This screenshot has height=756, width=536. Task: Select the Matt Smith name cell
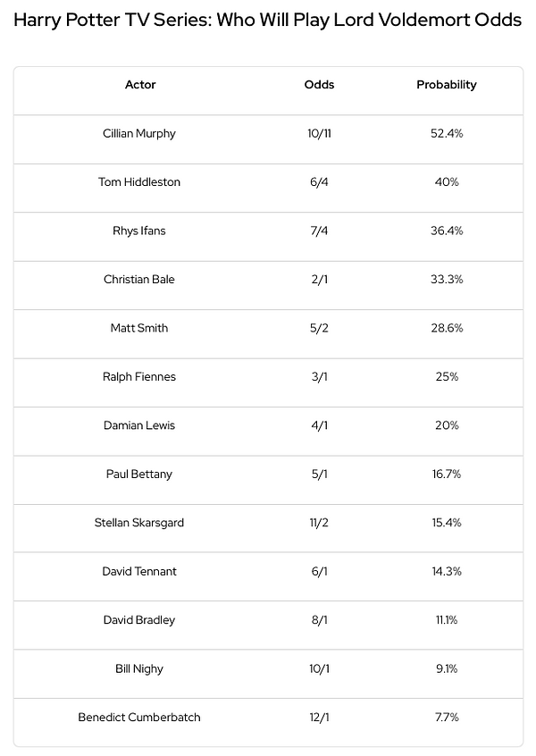[x=139, y=328]
